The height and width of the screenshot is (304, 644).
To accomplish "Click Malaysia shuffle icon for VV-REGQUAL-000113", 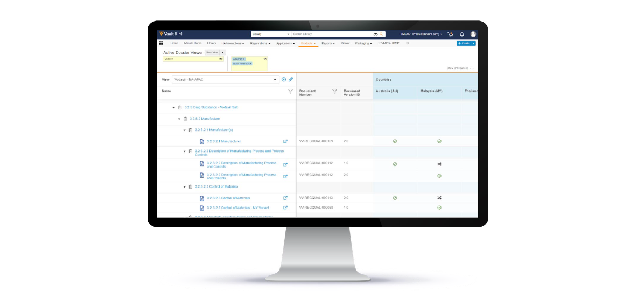I will (x=439, y=198).
